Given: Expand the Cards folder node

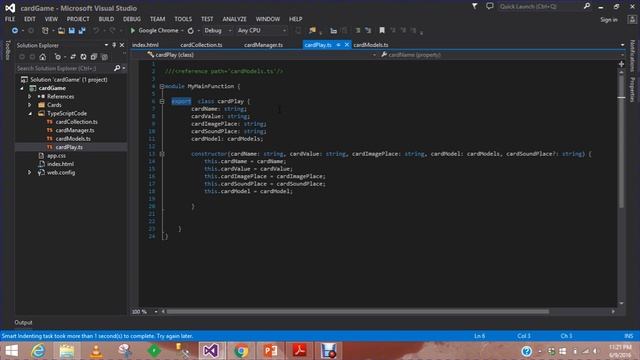Looking at the screenshot, I should pos(29,105).
